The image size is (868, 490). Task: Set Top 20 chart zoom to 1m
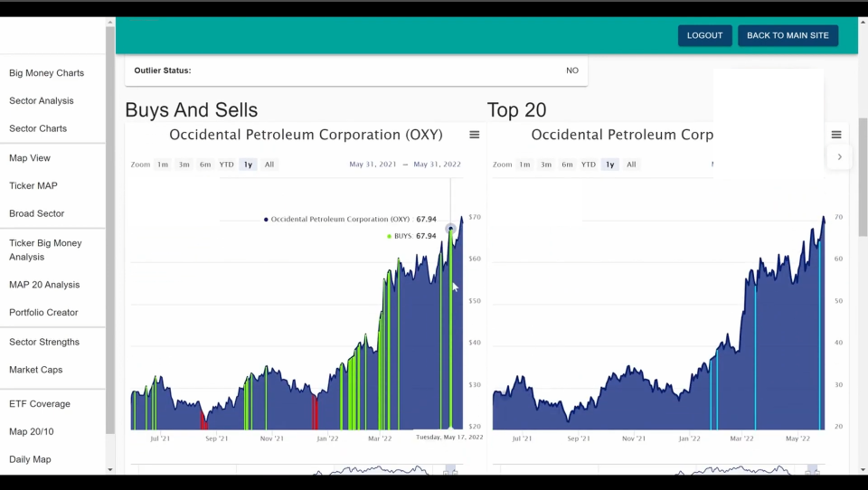(524, 165)
